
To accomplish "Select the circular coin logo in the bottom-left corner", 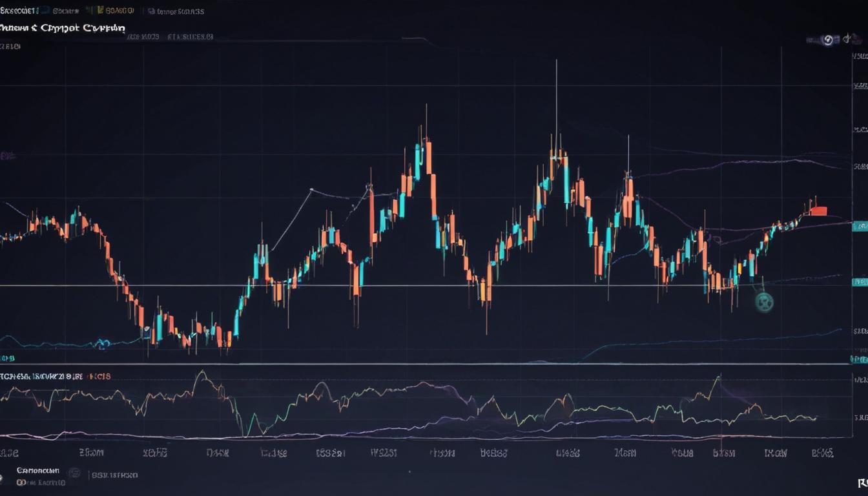I will coord(3,478).
